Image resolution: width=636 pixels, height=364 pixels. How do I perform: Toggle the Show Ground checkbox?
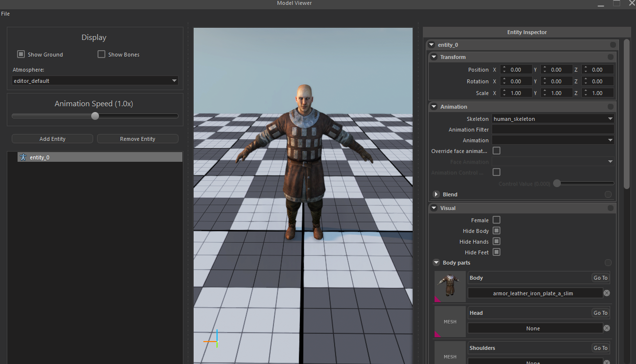[21, 54]
